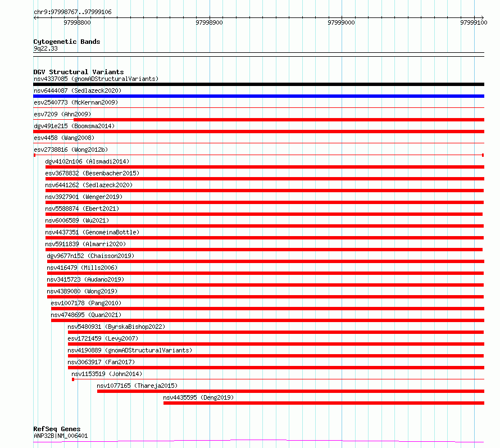
Task: Open variant nsv6441262 (Sedlazeck2020)
Action: tap(89, 185)
